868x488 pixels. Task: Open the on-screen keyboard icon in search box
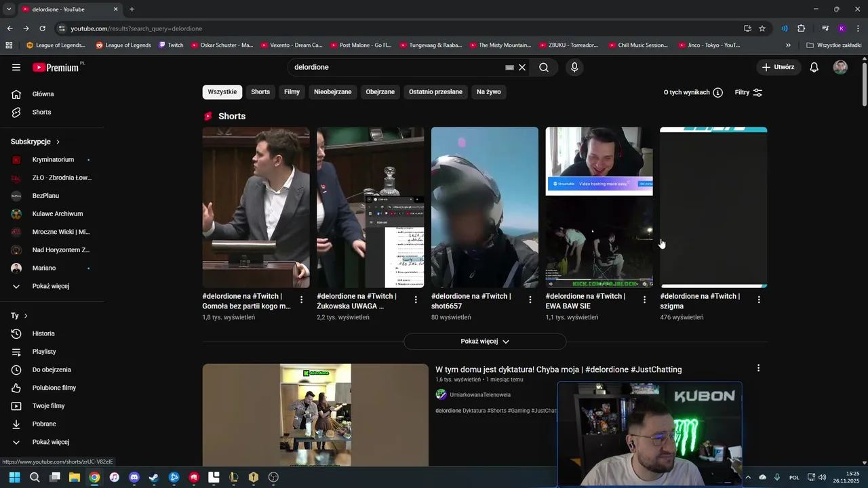pyautogui.click(x=509, y=67)
